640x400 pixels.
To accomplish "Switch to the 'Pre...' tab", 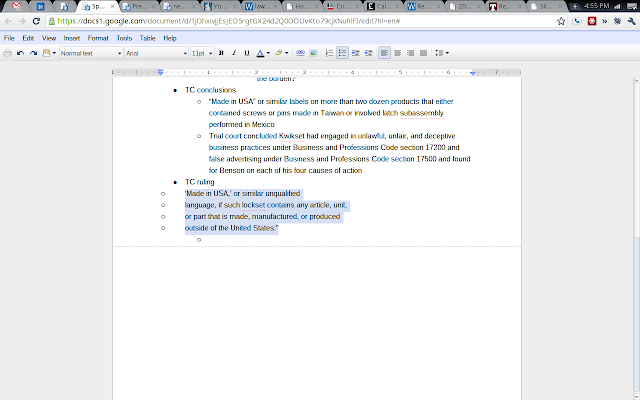I will tap(140, 6).
